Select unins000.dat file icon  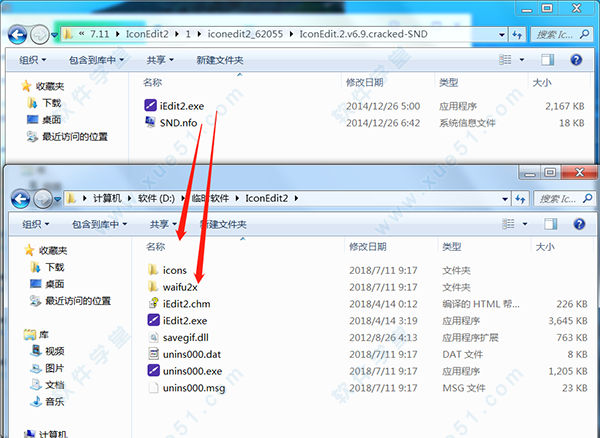[153, 354]
